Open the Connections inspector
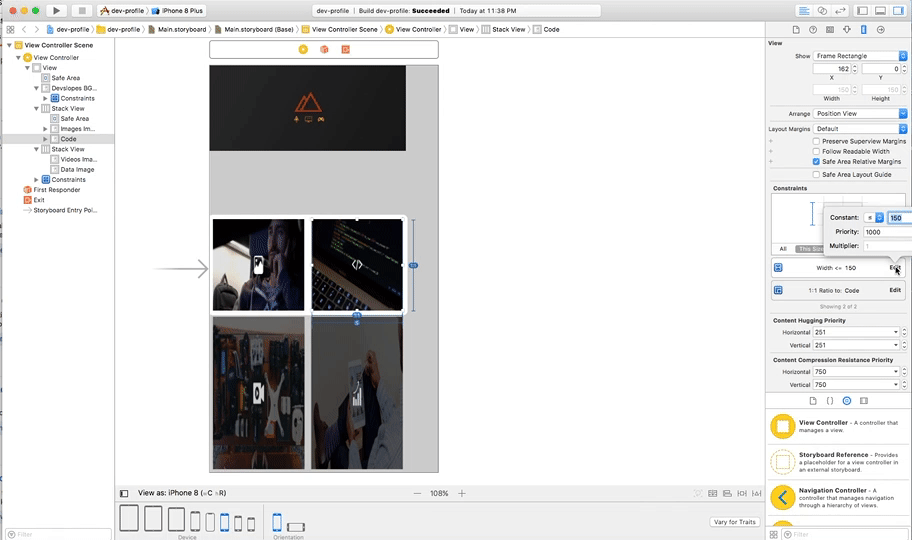The image size is (912, 540). click(x=881, y=30)
